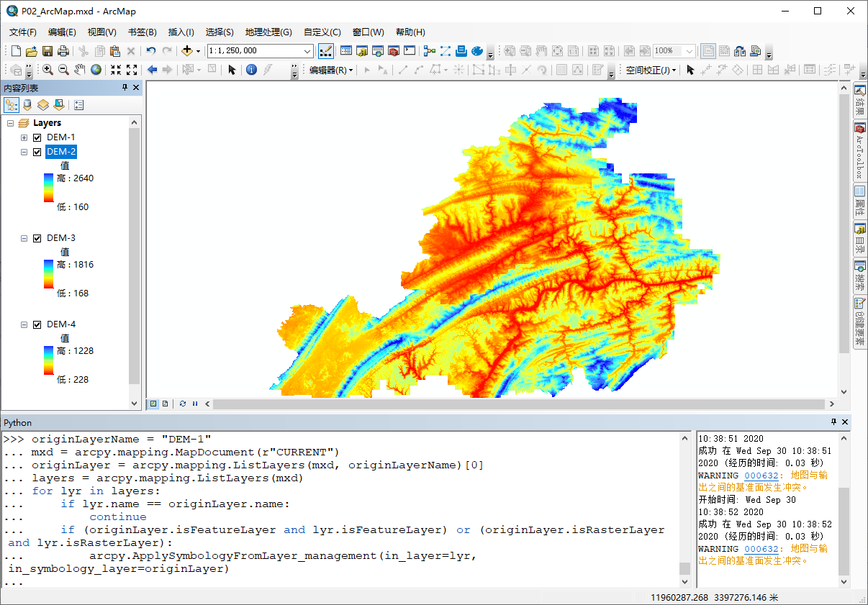Open the 自定义(C) menu

(322, 32)
